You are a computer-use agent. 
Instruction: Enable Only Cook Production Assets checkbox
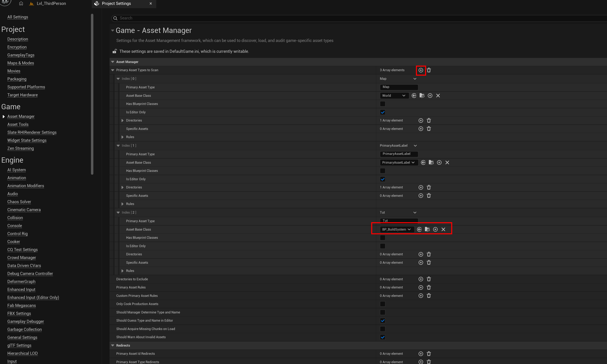point(382,304)
